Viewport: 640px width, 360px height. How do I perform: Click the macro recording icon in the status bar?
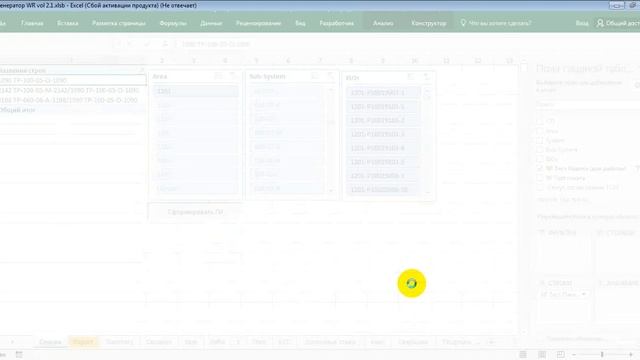pyautogui.click(x=19, y=354)
